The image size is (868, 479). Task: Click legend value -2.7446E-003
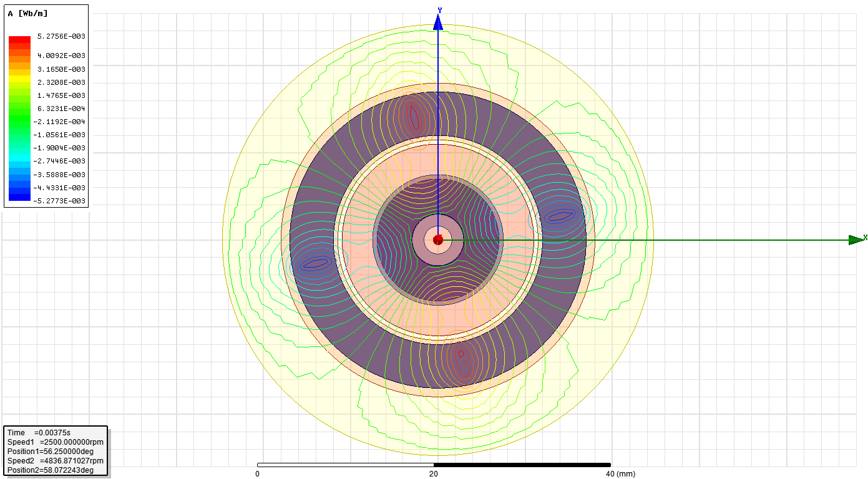[x=60, y=161]
